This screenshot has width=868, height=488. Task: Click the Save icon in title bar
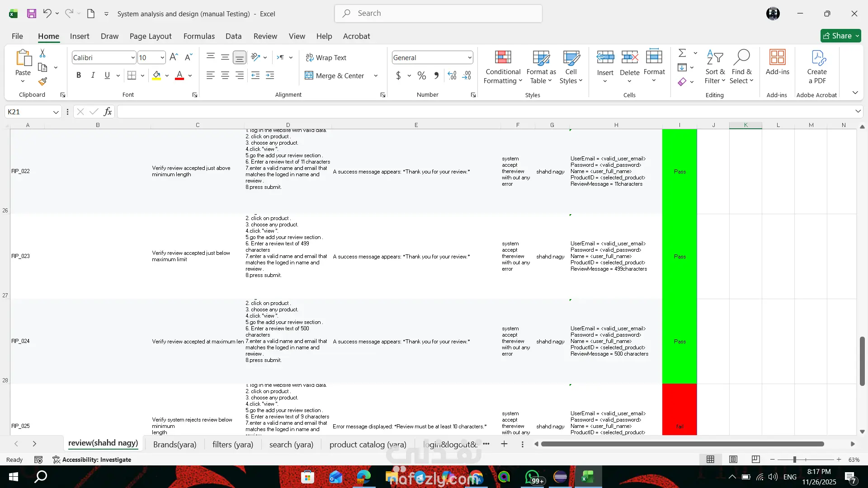(31, 14)
